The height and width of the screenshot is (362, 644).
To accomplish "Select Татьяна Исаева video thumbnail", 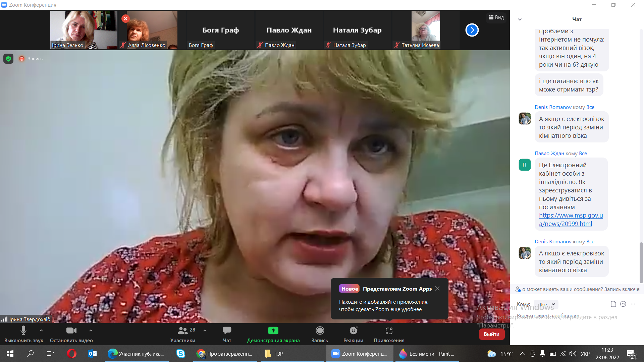I will pyautogui.click(x=426, y=30).
